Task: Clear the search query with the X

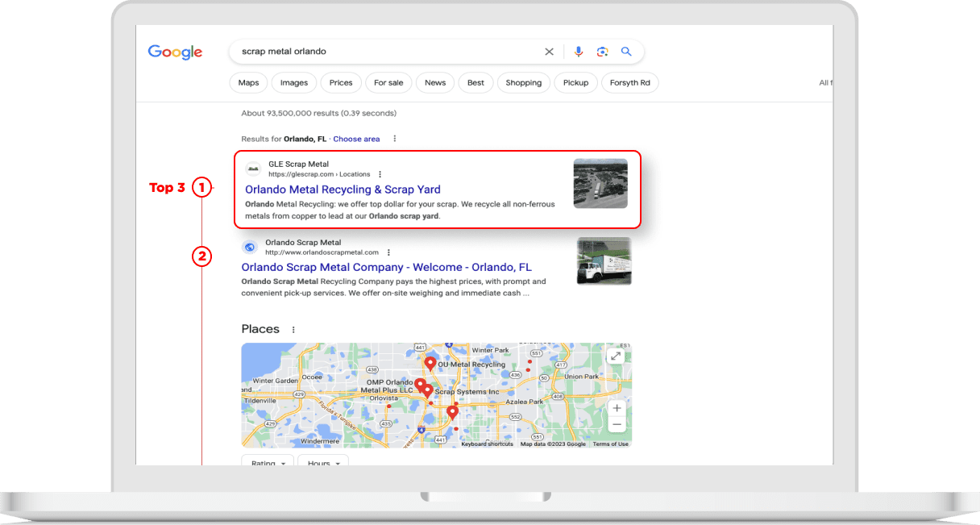Action: pos(549,52)
